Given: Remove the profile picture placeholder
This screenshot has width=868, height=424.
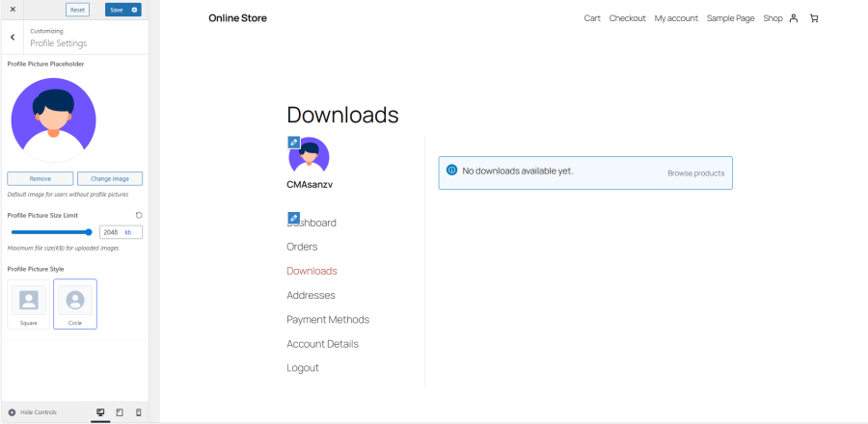Looking at the screenshot, I should pyautogui.click(x=40, y=178).
